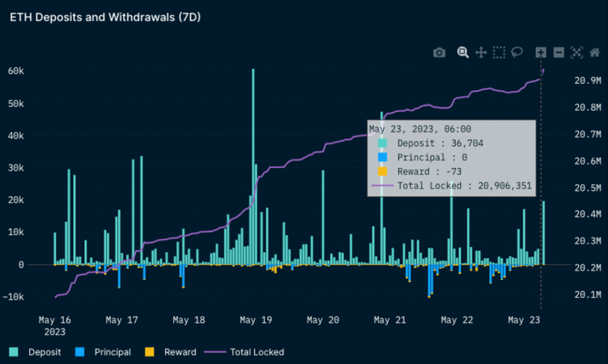Viewport: 608px width, 364px height.
Task: Zoom out using the minus icon
Action: coord(559,53)
